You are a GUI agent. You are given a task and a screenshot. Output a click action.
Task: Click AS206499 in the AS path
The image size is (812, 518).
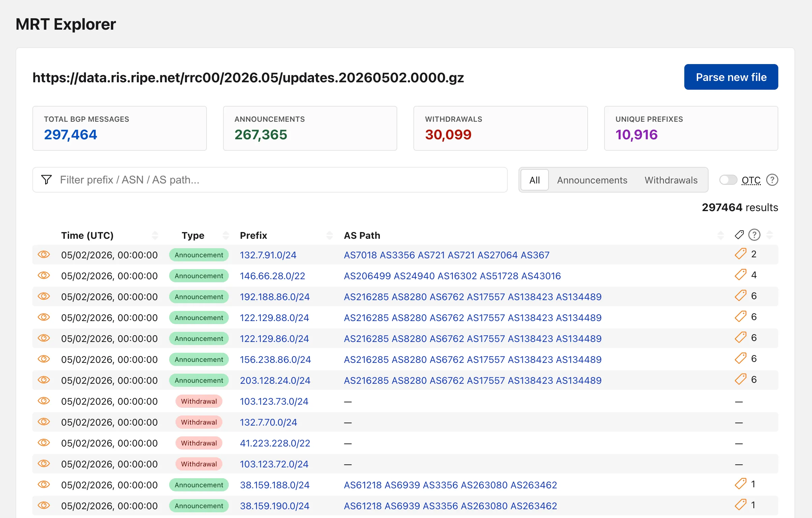pyautogui.click(x=367, y=276)
